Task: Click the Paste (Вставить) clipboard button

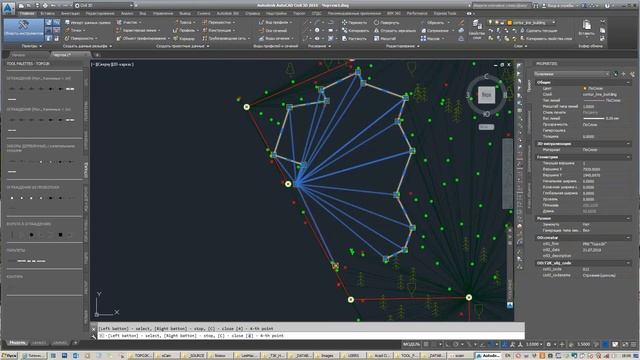Action: pos(587,28)
